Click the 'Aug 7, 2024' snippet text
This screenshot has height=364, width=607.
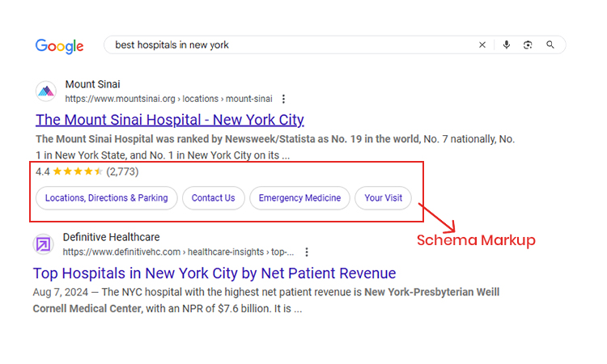[61, 292]
